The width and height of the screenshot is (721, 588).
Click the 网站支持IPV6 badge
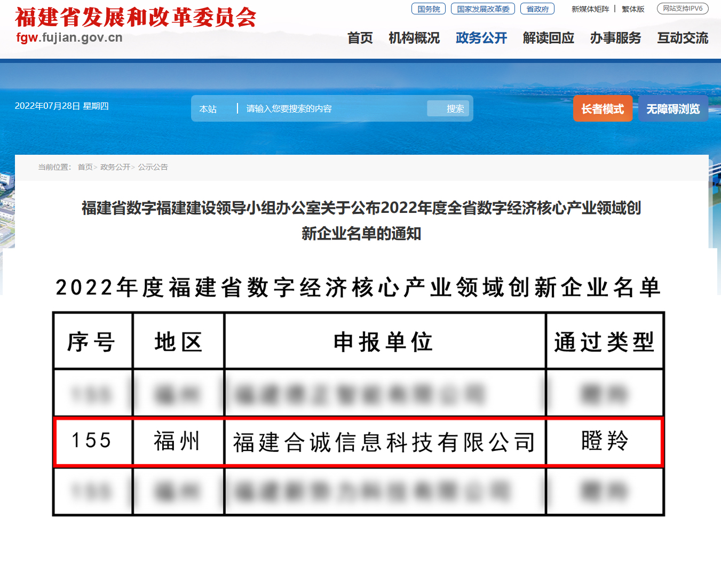(683, 9)
